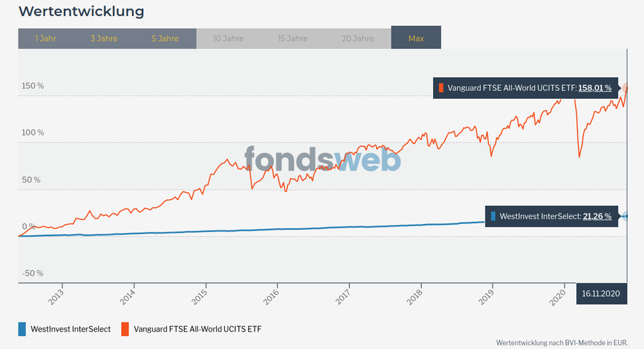Image resolution: width=644 pixels, height=349 pixels.
Task: Toggle WestInvest InterSelect series in legend
Action: point(71,329)
